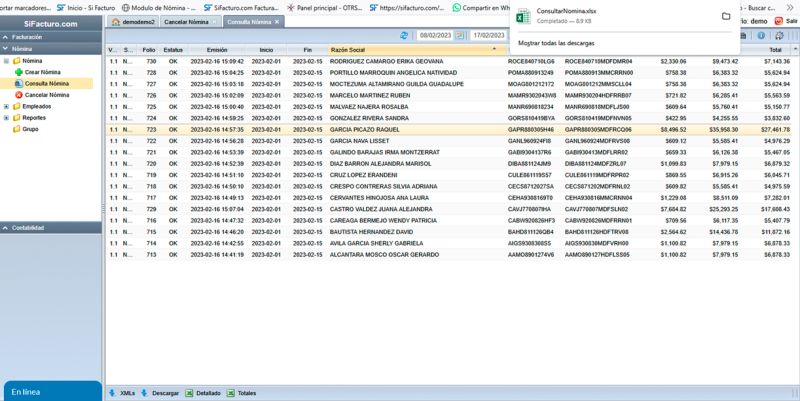Viewport: 800px width, 401px height.
Task: Close the Consulta Nómina tab
Action: tap(277, 22)
